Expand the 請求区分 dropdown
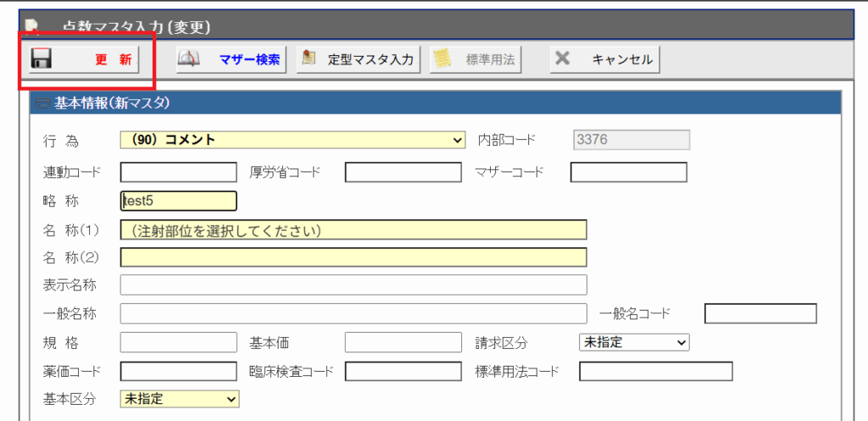The height and width of the screenshot is (421, 868). [633, 342]
